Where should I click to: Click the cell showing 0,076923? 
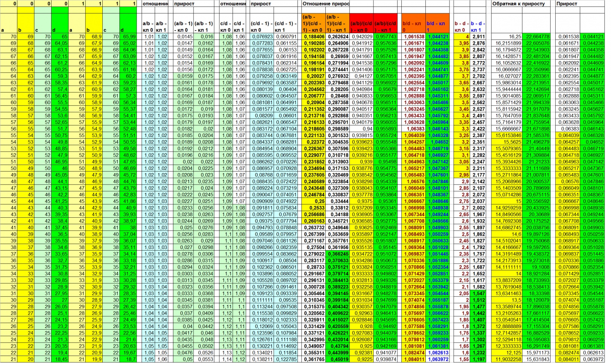(262, 37)
